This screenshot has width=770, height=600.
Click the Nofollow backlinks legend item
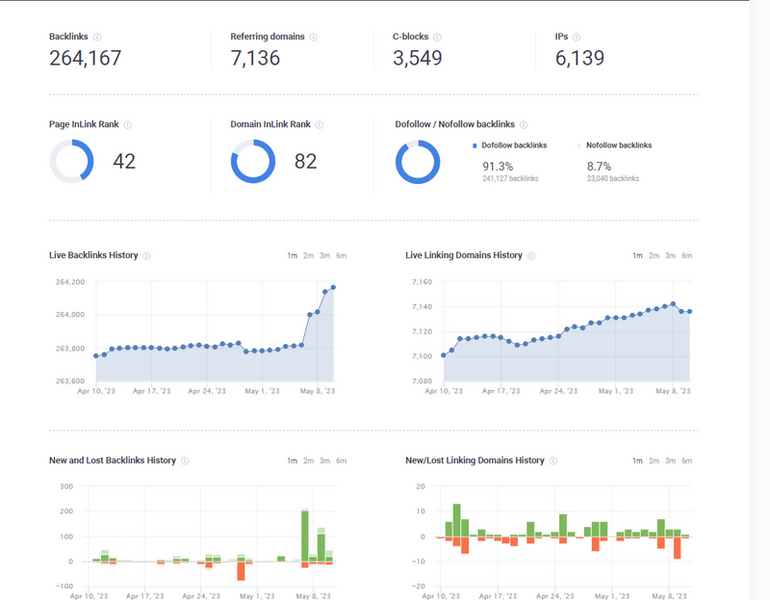[618, 145]
